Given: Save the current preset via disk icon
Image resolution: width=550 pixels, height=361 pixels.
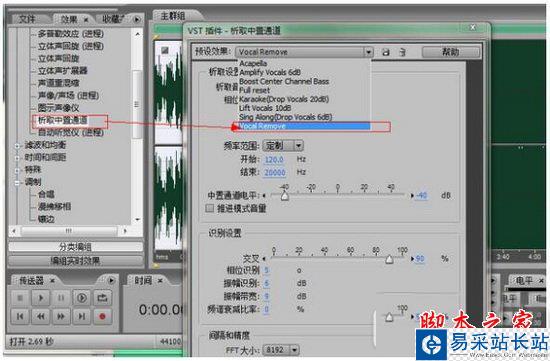Looking at the screenshot, I should click(x=386, y=52).
